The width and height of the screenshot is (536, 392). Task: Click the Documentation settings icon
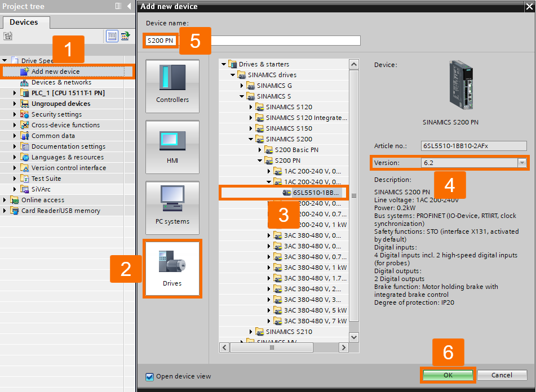24,146
